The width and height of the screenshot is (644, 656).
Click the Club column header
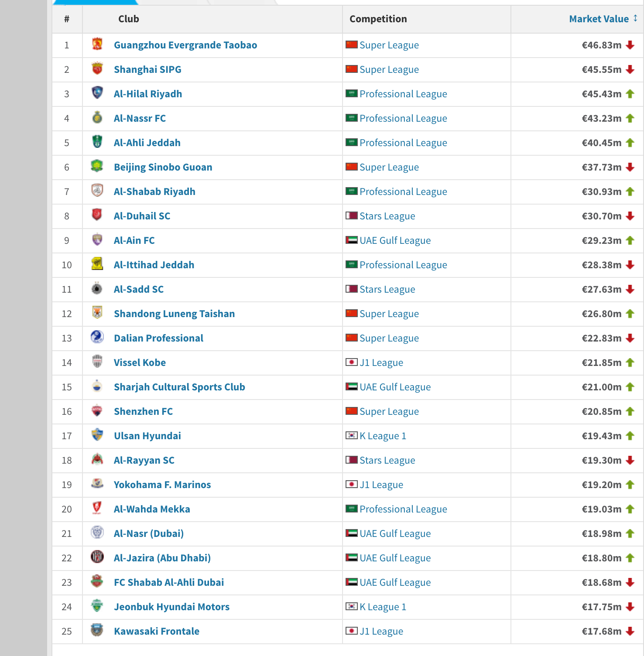[x=129, y=19]
